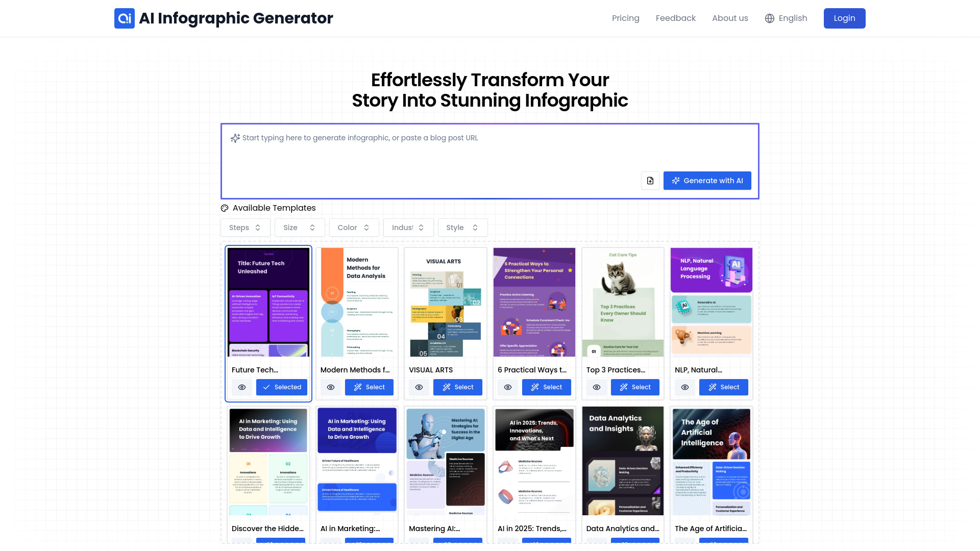Expand the Steps dropdown filter
980x551 pixels.
[x=245, y=228]
